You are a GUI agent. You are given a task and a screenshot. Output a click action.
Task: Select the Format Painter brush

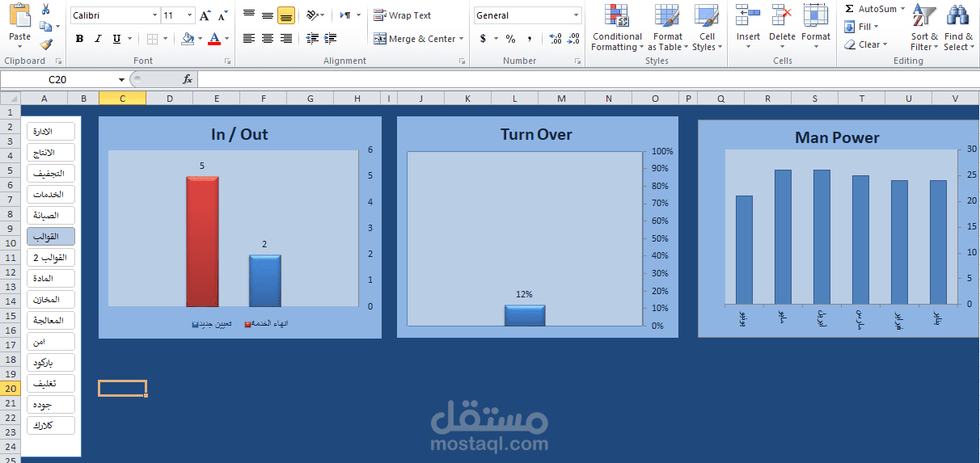click(46, 44)
